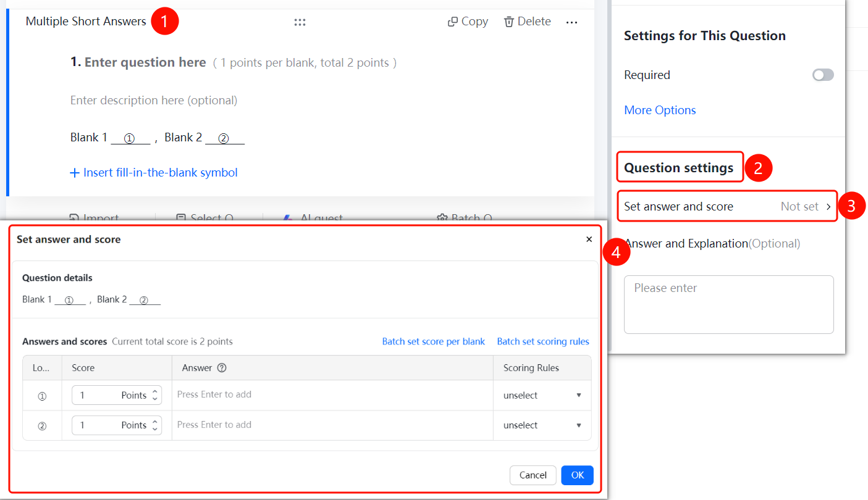Click the score stepper arrows for blank ①

[155, 395]
